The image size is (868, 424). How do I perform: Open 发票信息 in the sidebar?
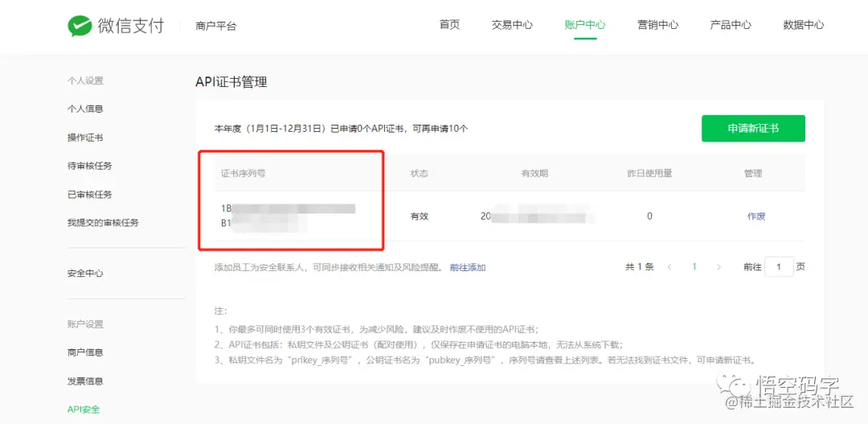(x=85, y=381)
